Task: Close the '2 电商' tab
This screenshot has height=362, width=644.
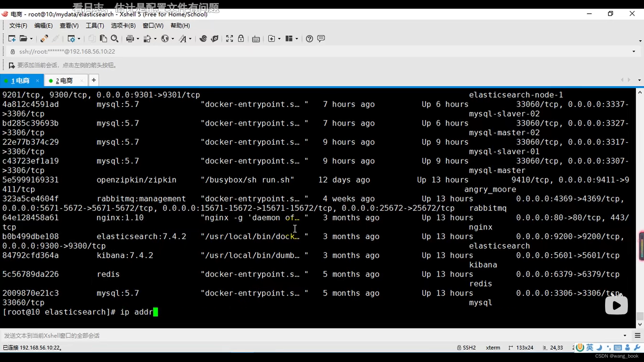Action: click(x=82, y=81)
